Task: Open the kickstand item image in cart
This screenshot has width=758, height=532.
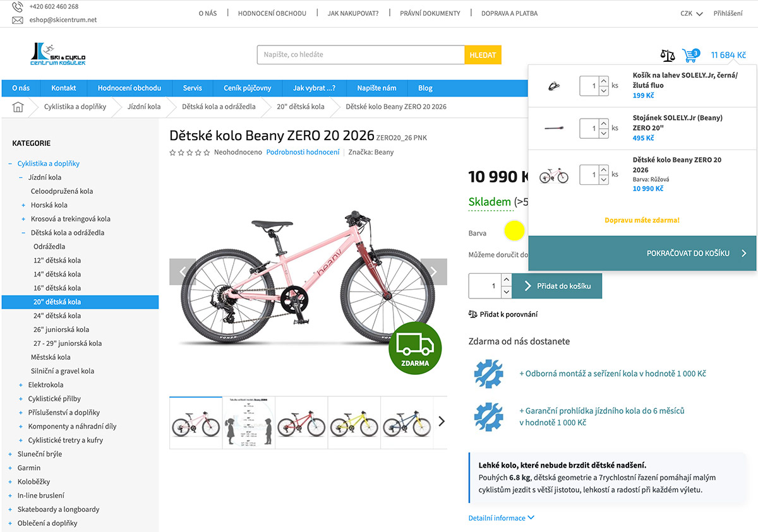Action: [x=554, y=128]
